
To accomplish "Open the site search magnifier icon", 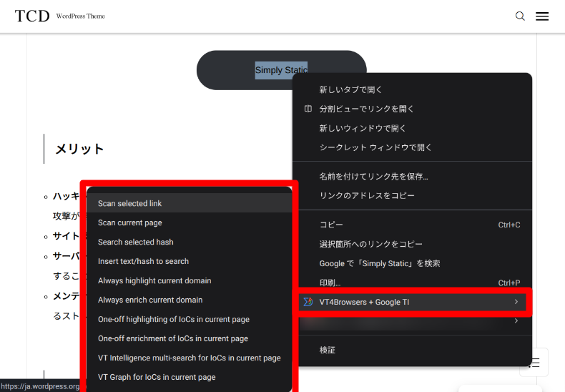I will pos(520,16).
